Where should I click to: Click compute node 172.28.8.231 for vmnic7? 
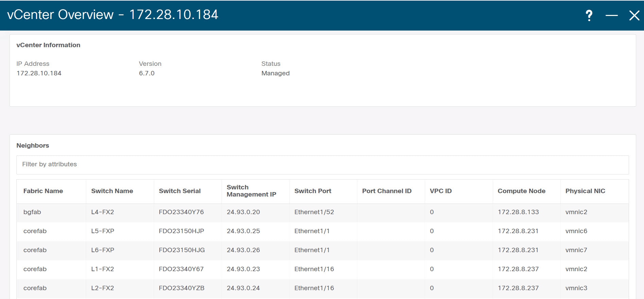click(518, 250)
